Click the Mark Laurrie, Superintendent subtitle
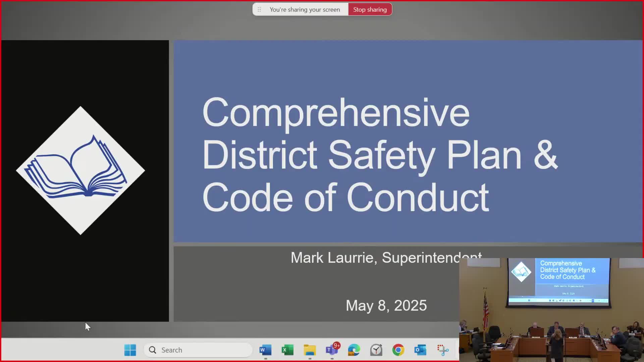 374,257
